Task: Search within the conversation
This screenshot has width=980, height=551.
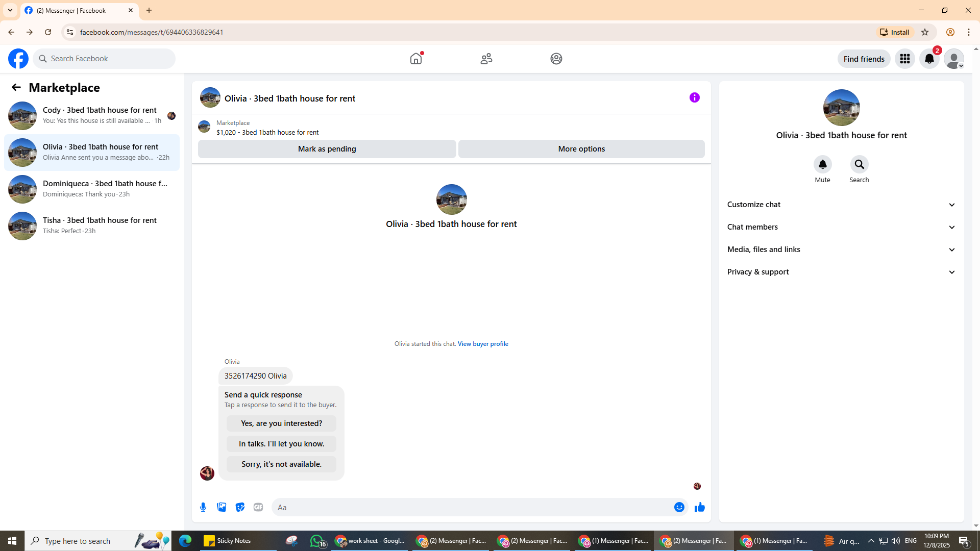Action: click(x=859, y=165)
